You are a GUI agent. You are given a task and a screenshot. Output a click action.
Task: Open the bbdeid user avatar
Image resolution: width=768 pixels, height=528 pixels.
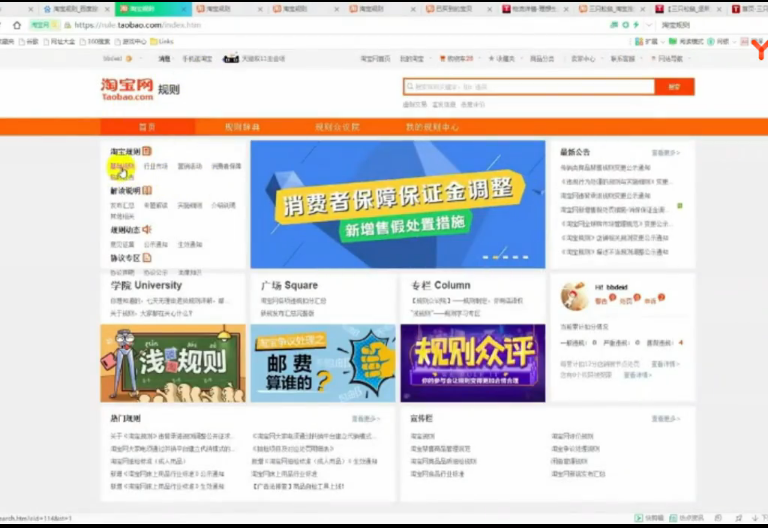(x=574, y=296)
